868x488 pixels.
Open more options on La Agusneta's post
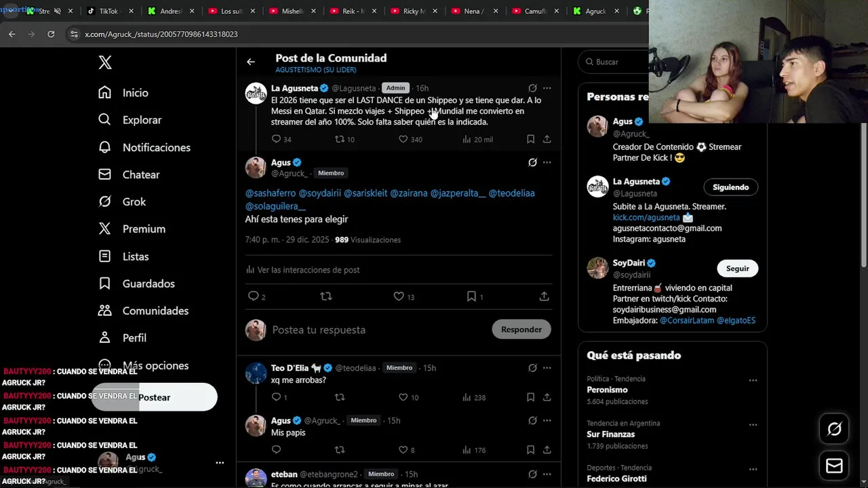tap(547, 88)
